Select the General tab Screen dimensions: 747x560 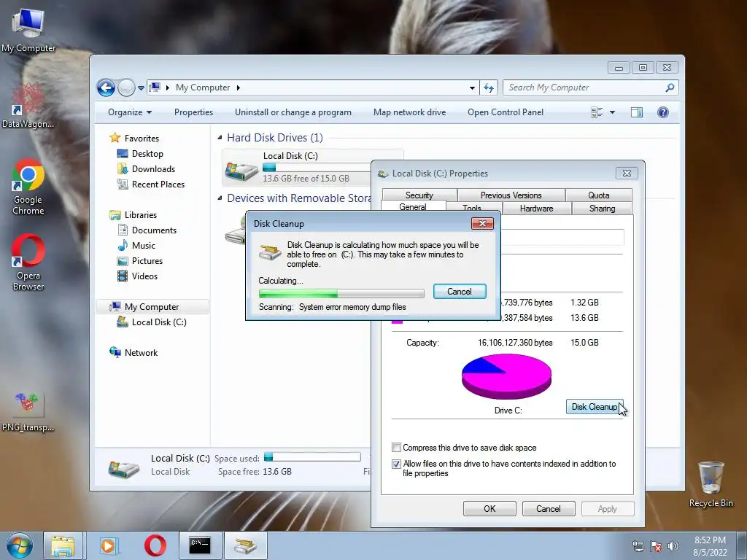coord(413,207)
